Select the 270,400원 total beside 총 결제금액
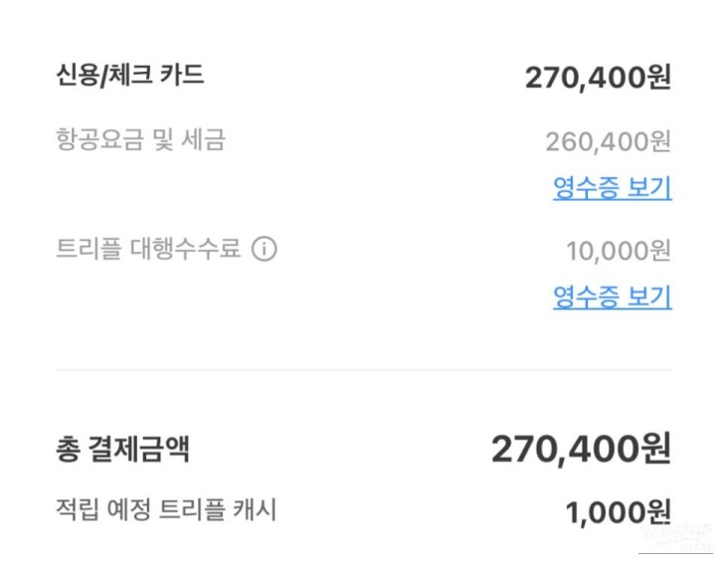 coord(581,450)
